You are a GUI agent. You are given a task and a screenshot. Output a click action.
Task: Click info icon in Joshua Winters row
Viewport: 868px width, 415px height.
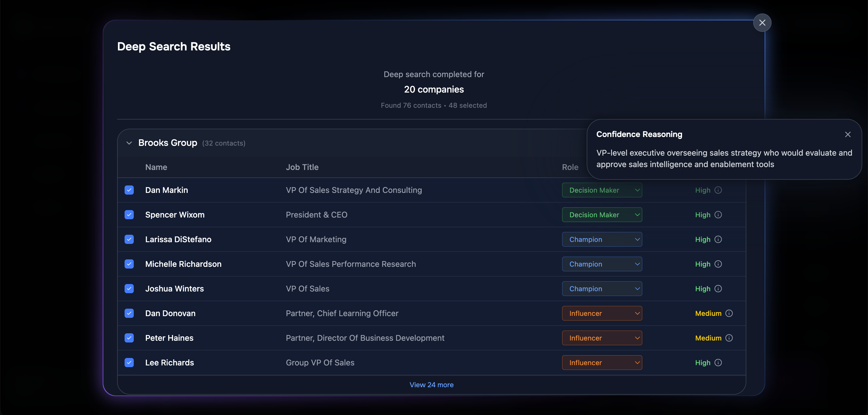coord(718,289)
